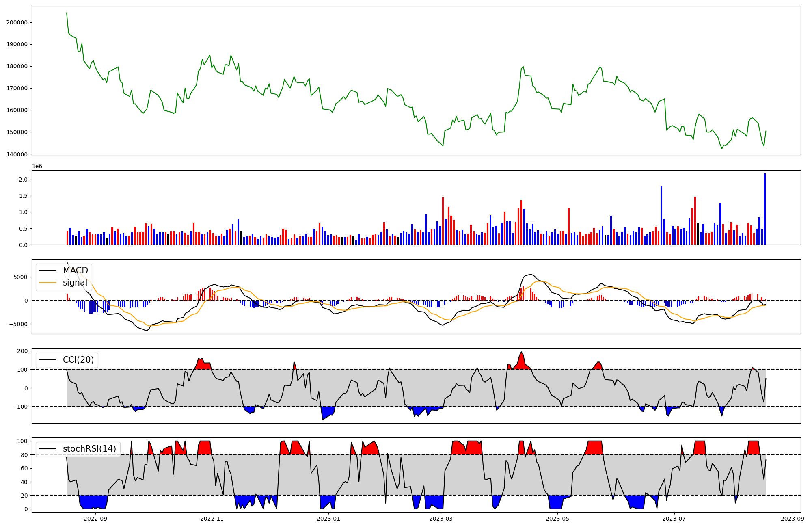Click the 200 tick on CCI axis
The height and width of the screenshot is (528, 812).
(23, 351)
